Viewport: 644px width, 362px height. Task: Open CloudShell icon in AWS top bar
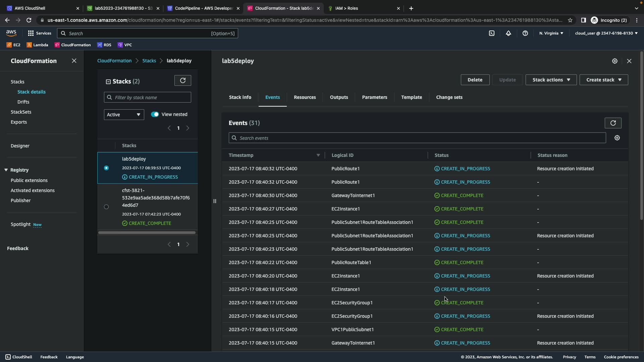(x=492, y=33)
